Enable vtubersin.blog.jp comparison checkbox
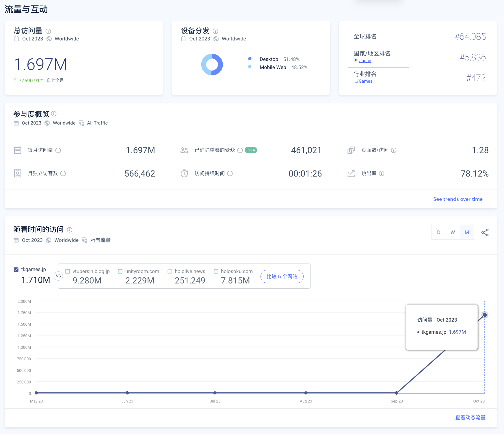 [68, 271]
